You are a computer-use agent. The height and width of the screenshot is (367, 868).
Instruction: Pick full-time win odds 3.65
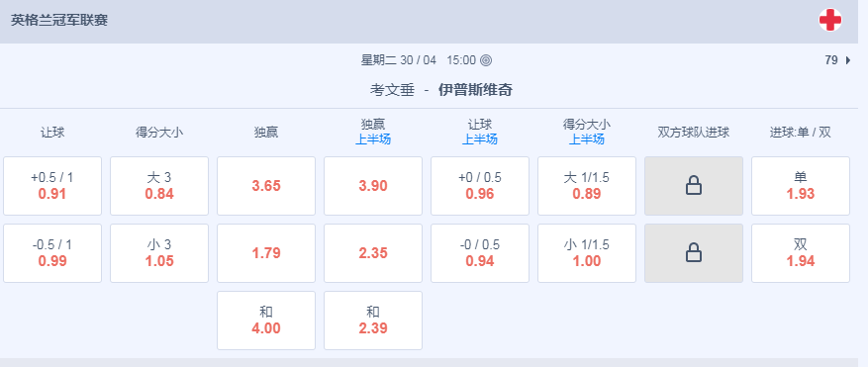coord(266,186)
